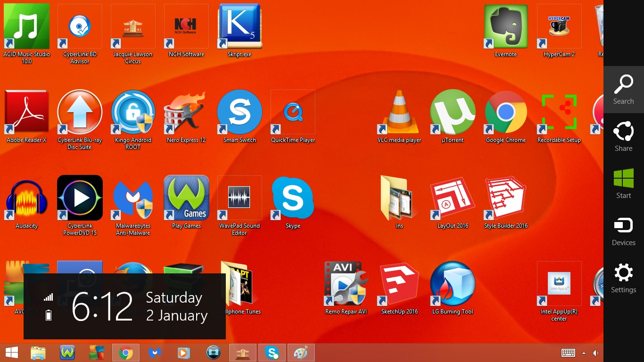
Task: Show hidden system tray icons
Action: click(x=584, y=353)
